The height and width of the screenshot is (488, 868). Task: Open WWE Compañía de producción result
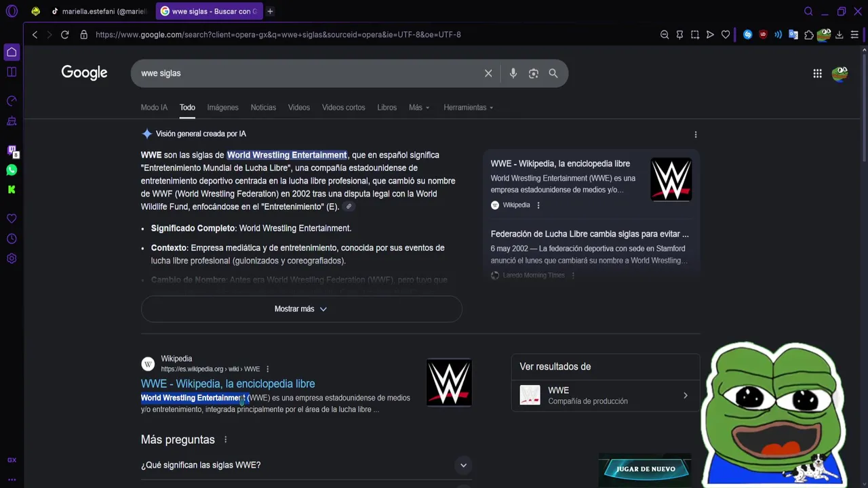click(606, 395)
